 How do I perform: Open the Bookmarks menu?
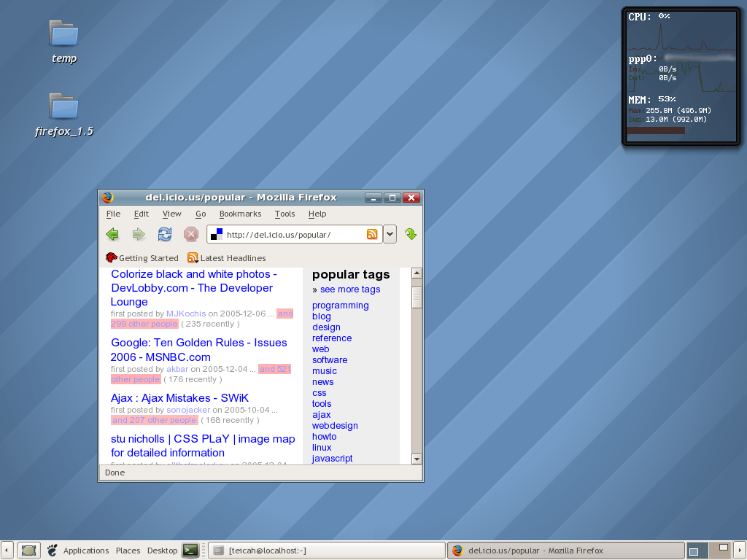(x=240, y=214)
